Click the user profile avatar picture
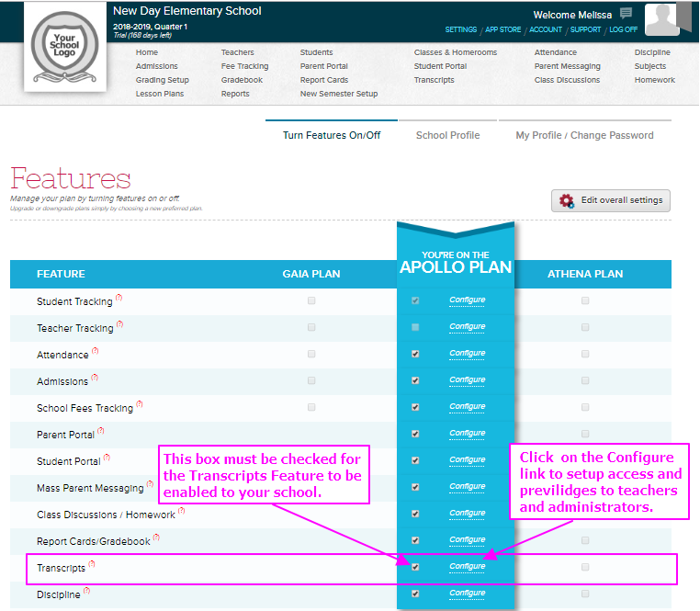The width and height of the screenshot is (700, 611). pos(662,18)
